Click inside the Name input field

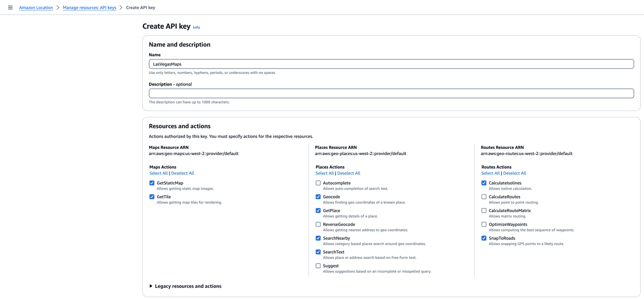(391, 64)
